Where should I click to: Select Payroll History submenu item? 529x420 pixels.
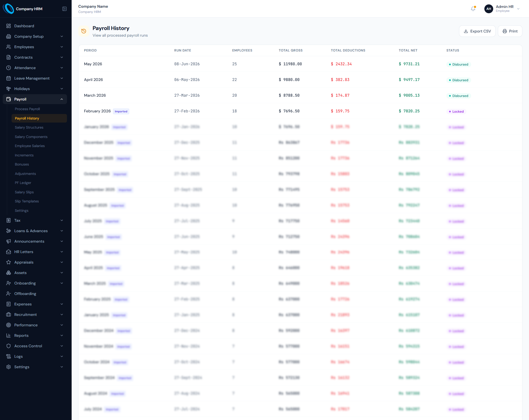(x=39, y=118)
